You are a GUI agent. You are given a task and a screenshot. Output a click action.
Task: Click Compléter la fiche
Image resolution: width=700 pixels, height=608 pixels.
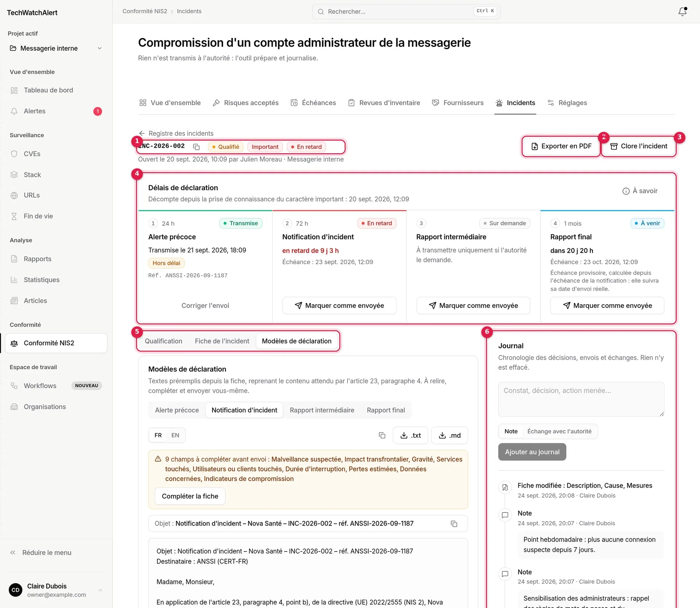[x=190, y=496]
